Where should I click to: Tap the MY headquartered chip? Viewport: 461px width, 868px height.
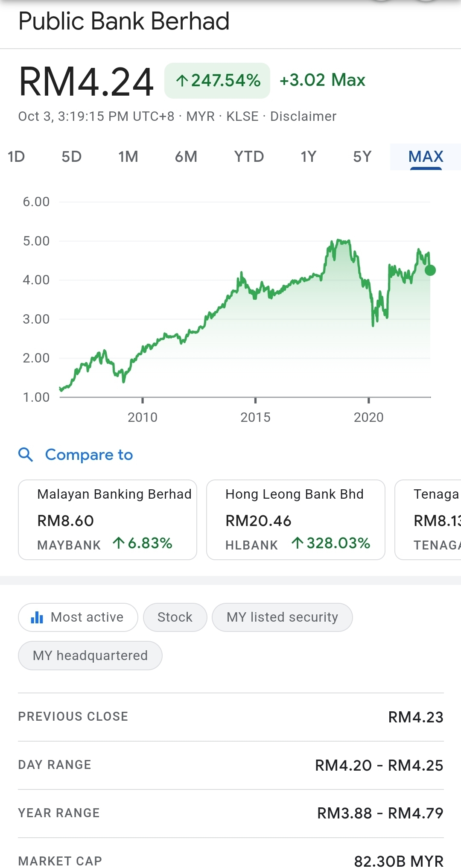coord(90,655)
